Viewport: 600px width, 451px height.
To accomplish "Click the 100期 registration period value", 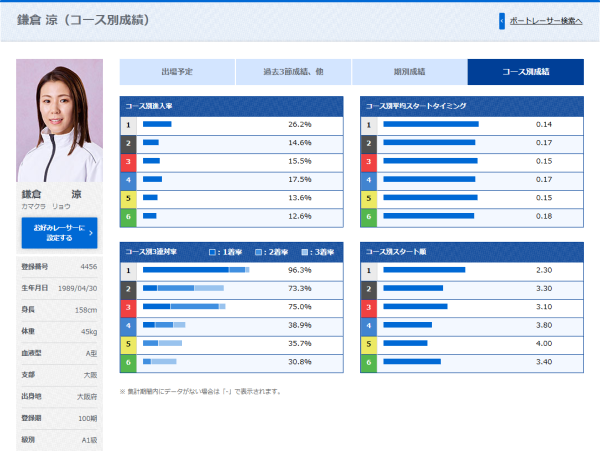I will click(x=88, y=419).
